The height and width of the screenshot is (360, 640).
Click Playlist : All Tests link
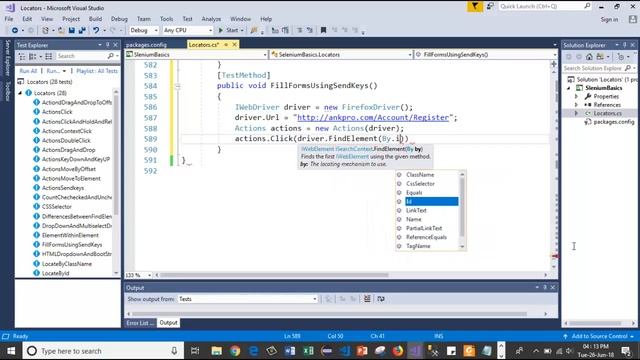tap(97, 71)
